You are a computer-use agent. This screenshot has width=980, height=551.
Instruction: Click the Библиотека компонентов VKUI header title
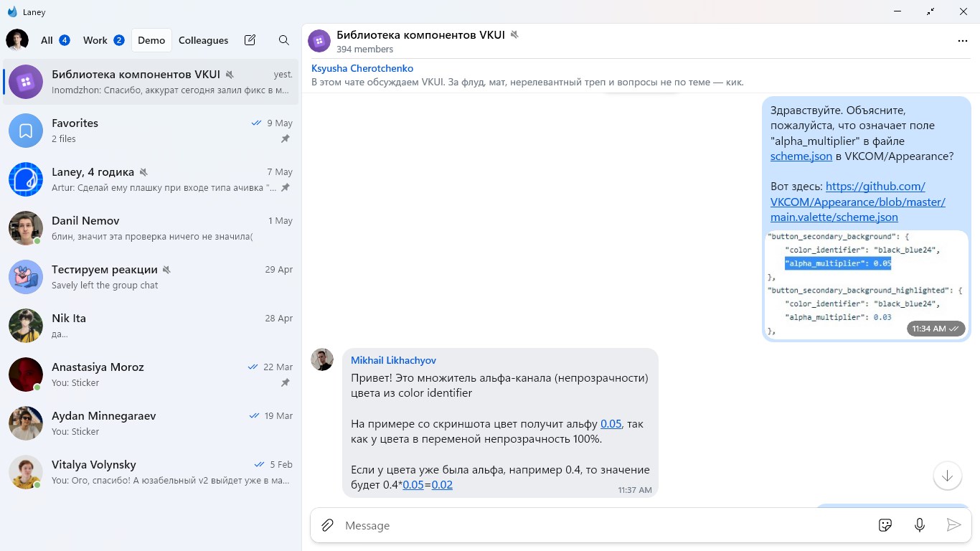point(420,34)
